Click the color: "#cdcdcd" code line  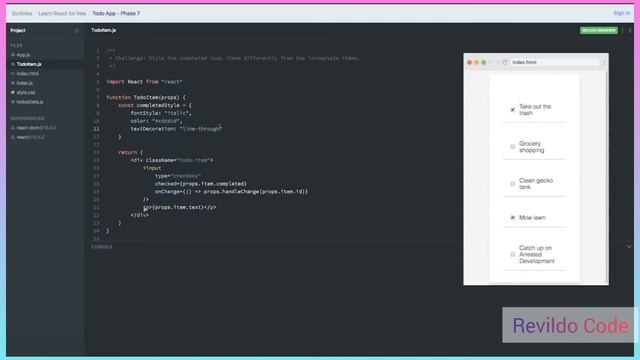pyautogui.click(x=156, y=121)
